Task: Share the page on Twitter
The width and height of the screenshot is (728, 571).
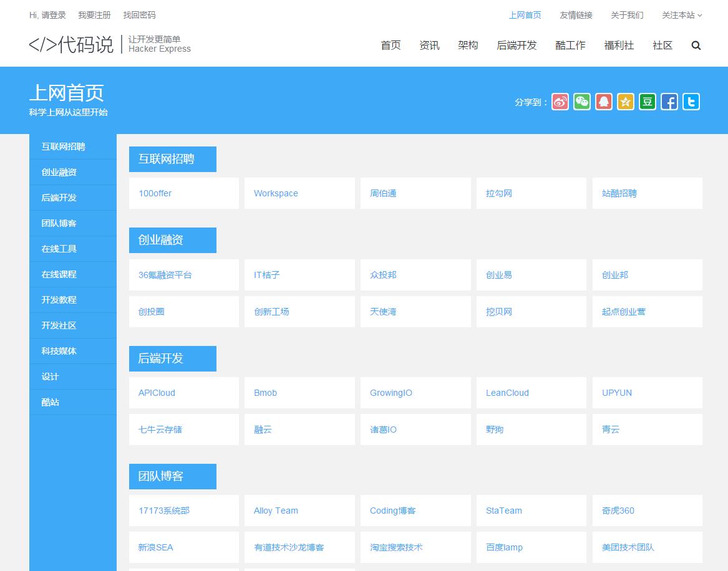Action: click(691, 102)
